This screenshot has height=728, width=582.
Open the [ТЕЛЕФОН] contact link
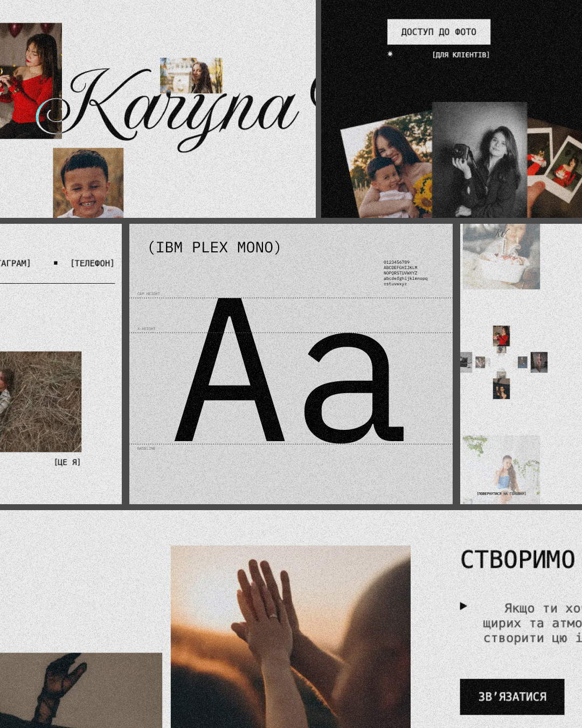92,263
